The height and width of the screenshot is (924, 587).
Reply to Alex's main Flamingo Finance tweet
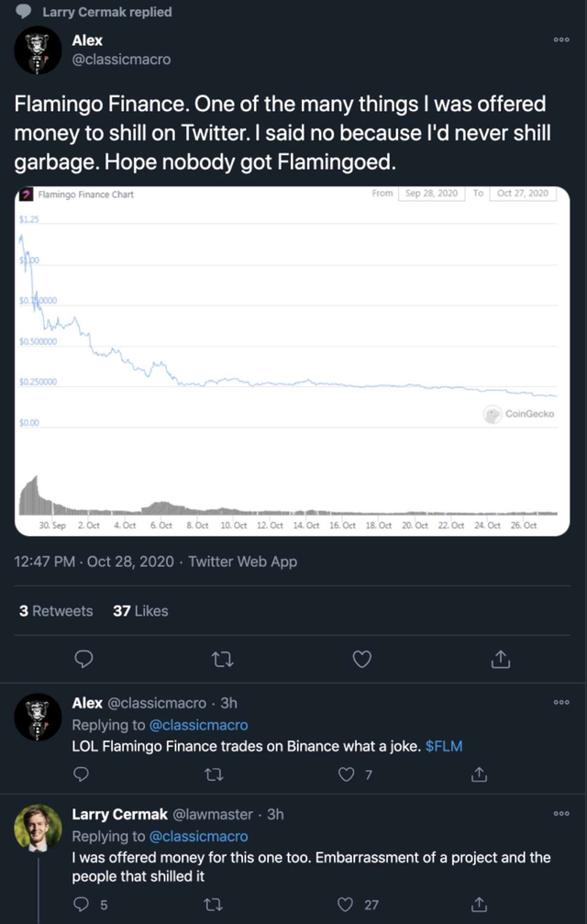point(83,659)
